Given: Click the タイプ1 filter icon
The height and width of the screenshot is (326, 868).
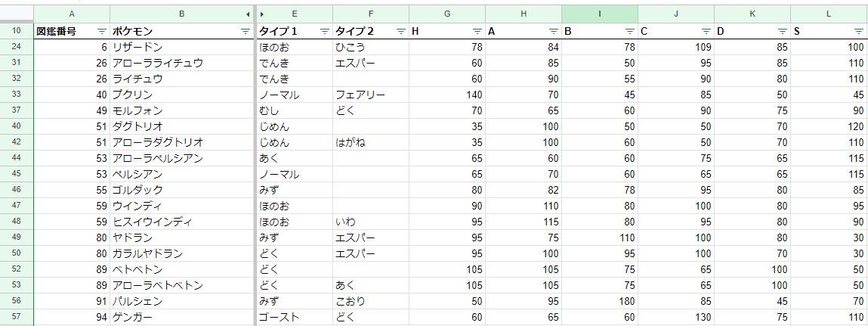Looking at the screenshot, I should click(325, 31).
